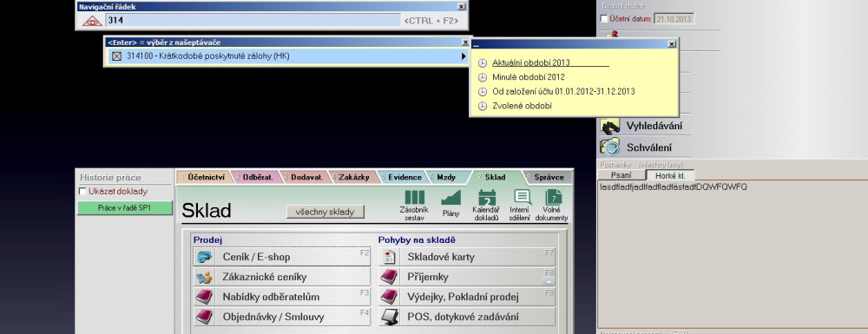Choose Zvolené období menu entry
The image size is (868, 334).
coord(522,106)
